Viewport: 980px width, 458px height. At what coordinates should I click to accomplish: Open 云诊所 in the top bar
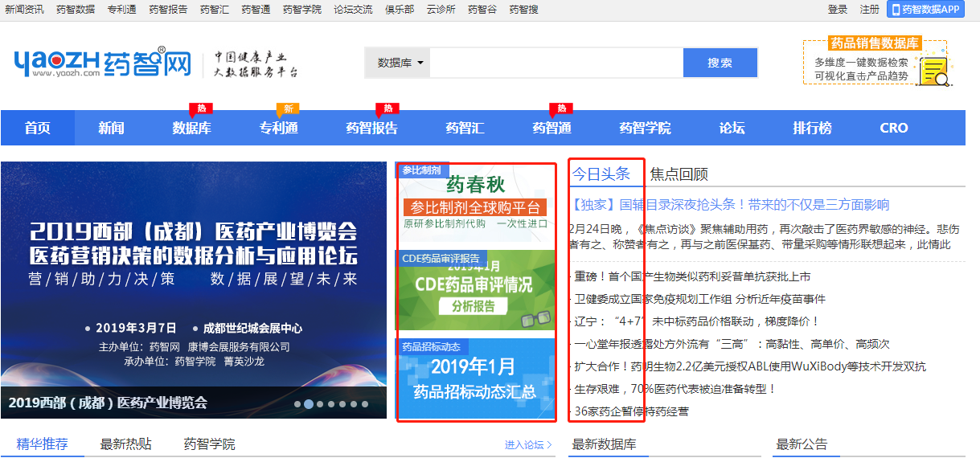441,10
